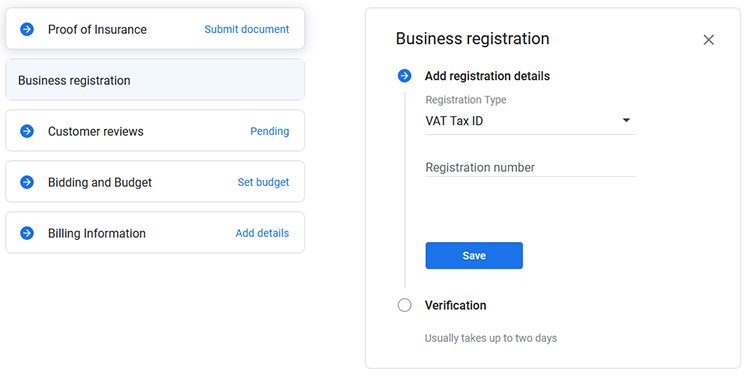
Task: Select the Verification step circle
Action: point(405,305)
